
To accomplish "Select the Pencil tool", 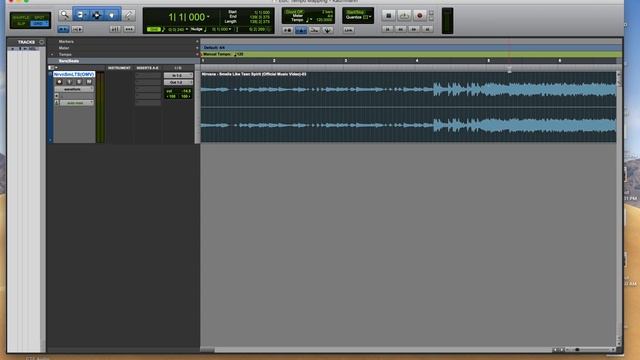I will pos(129,15).
